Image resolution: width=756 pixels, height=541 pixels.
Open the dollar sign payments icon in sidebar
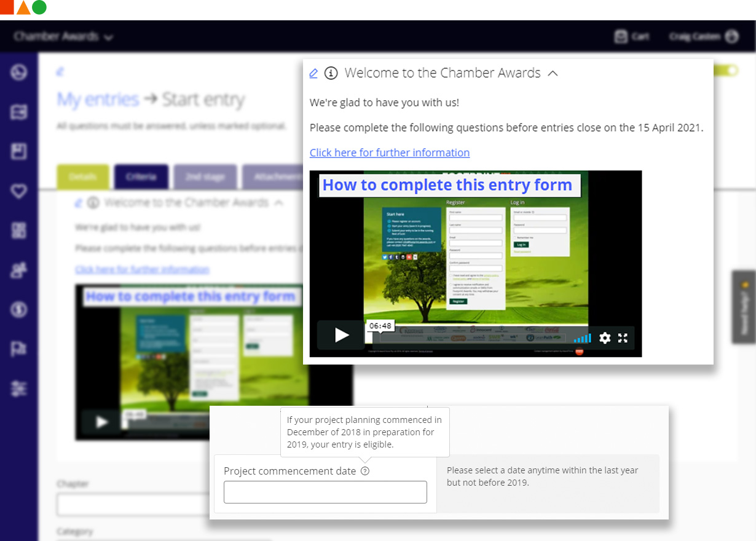[x=18, y=310]
